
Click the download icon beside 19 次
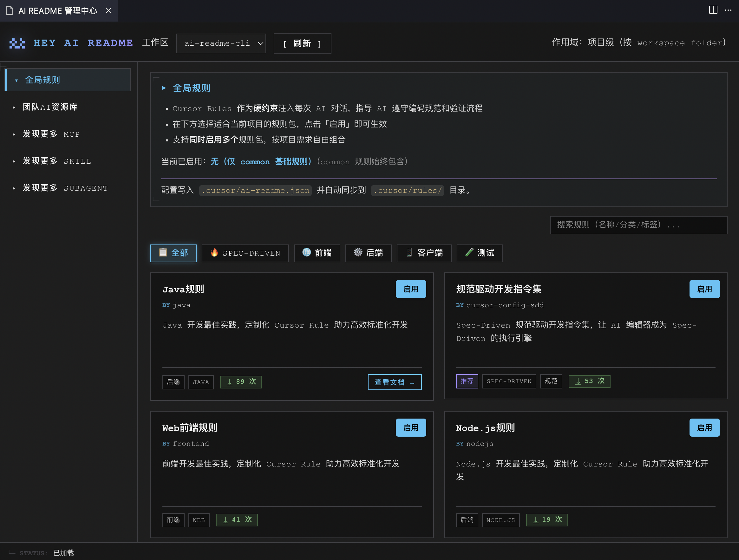[536, 520]
